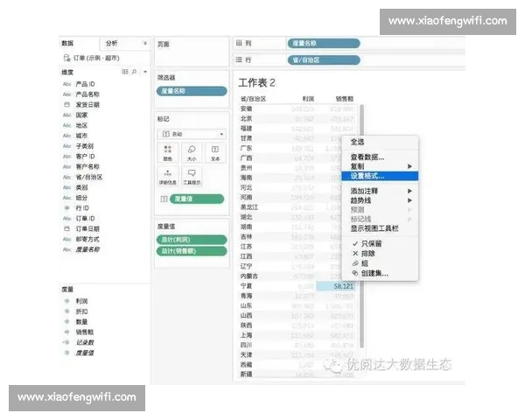Viewport: 525px width, 420px height.
Task: Click the 宁夏 row label
Action: [246, 286]
